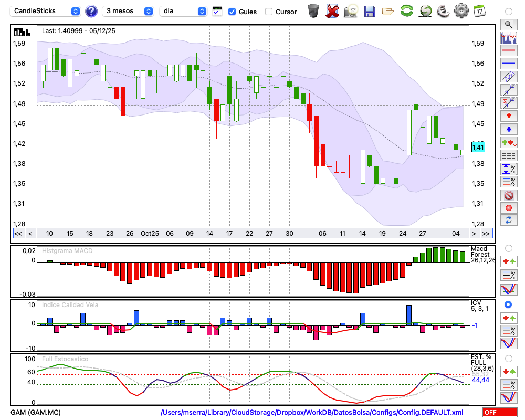The width and height of the screenshot is (525, 420).
Task: Select the red horizontal line drawing tool
Action: pyautogui.click(x=508, y=51)
